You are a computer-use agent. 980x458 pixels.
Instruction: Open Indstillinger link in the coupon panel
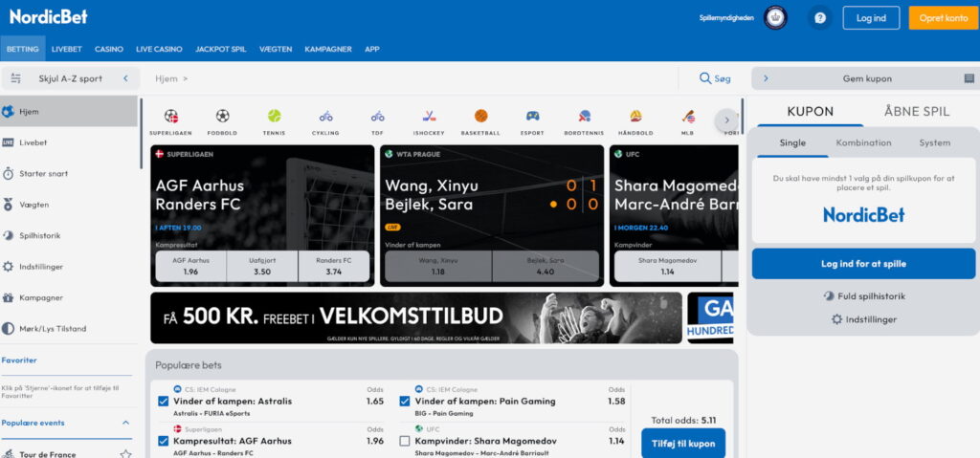click(x=864, y=319)
